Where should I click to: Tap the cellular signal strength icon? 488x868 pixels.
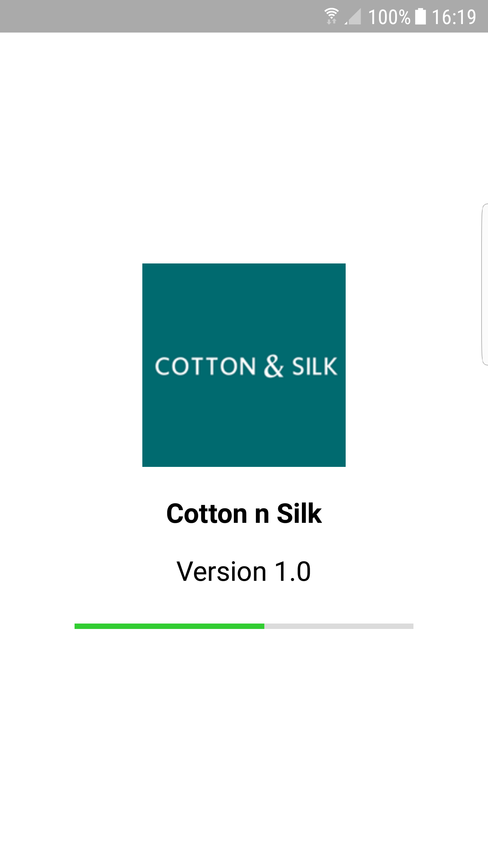[x=353, y=16]
